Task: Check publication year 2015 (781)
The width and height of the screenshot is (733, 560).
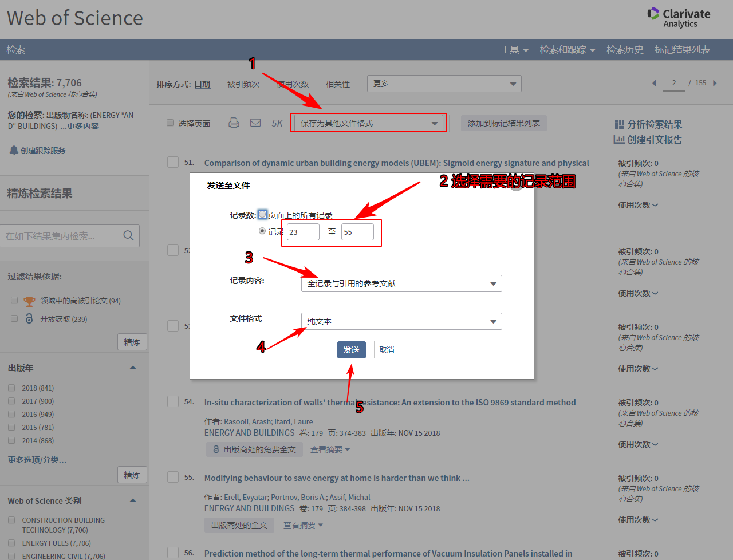Action: pos(11,427)
